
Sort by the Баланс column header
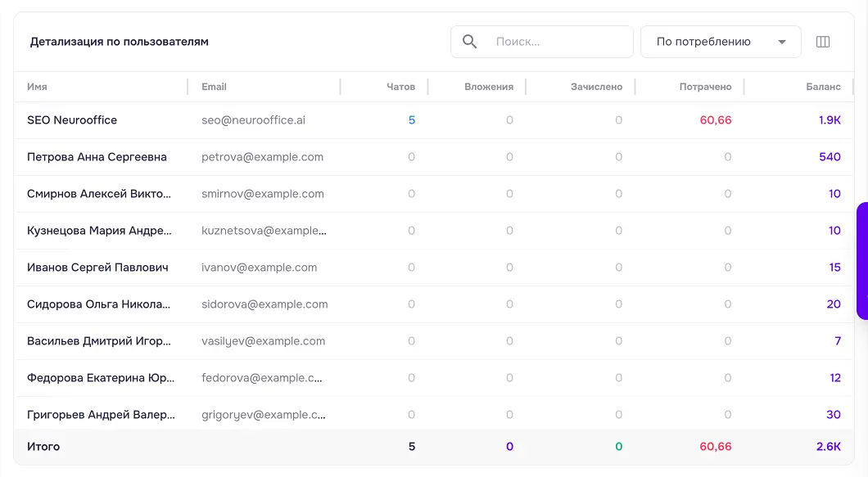(x=823, y=87)
